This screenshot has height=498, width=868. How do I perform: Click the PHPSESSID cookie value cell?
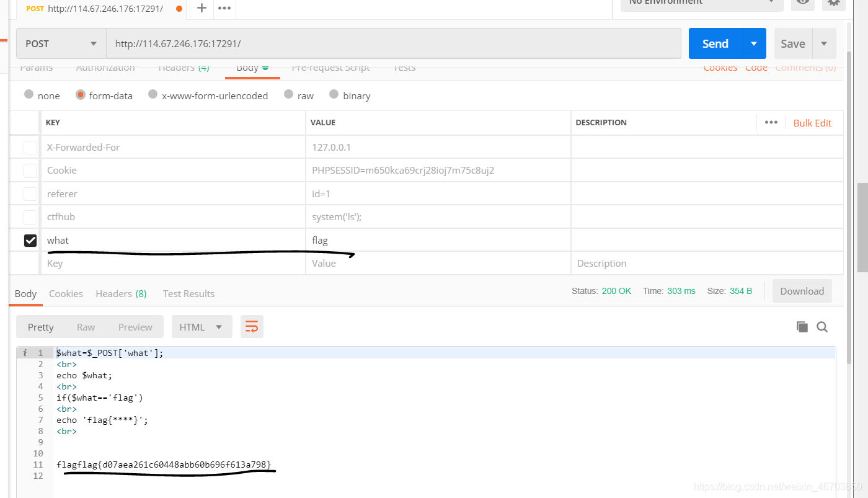coord(438,171)
